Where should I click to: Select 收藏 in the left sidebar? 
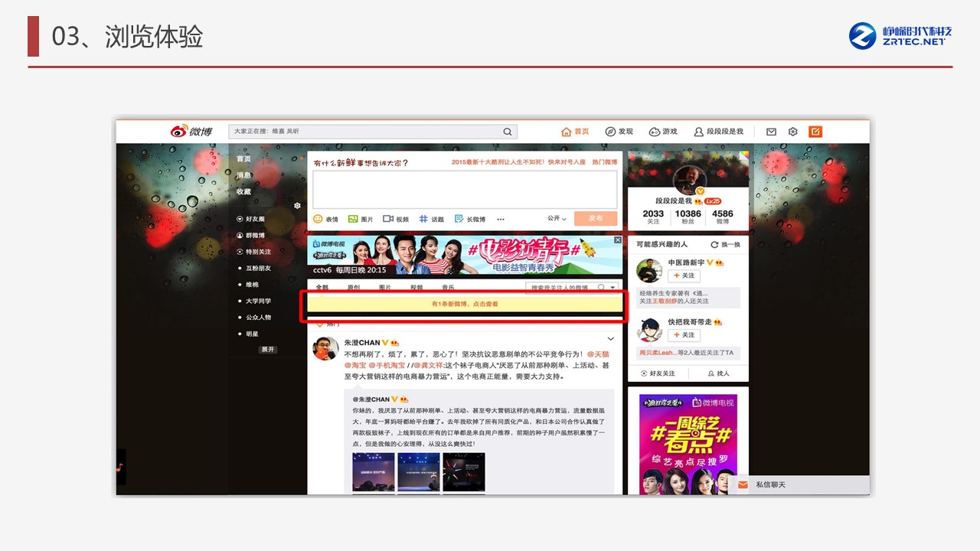(x=243, y=192)
